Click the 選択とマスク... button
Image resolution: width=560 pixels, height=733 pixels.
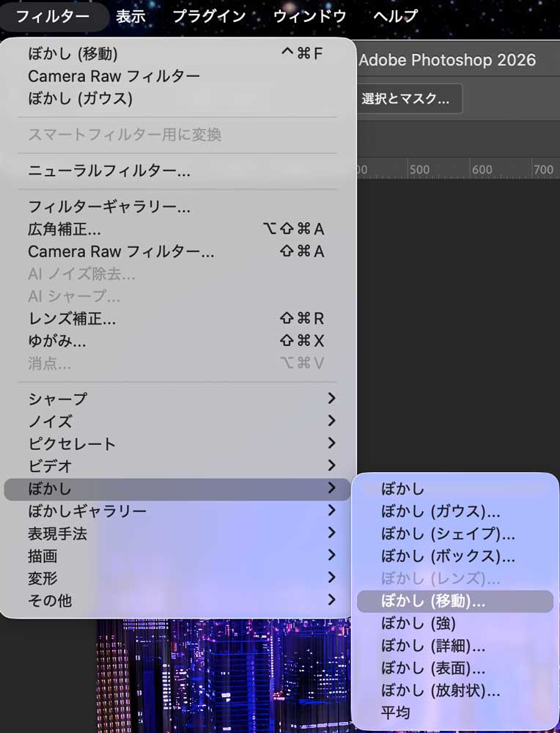(410, 99)
